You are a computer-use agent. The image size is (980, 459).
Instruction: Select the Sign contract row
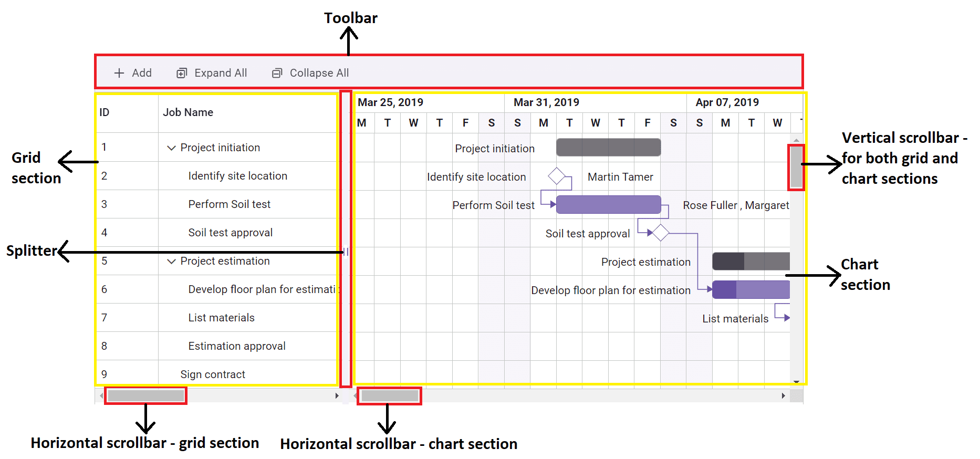click(212, 374)
